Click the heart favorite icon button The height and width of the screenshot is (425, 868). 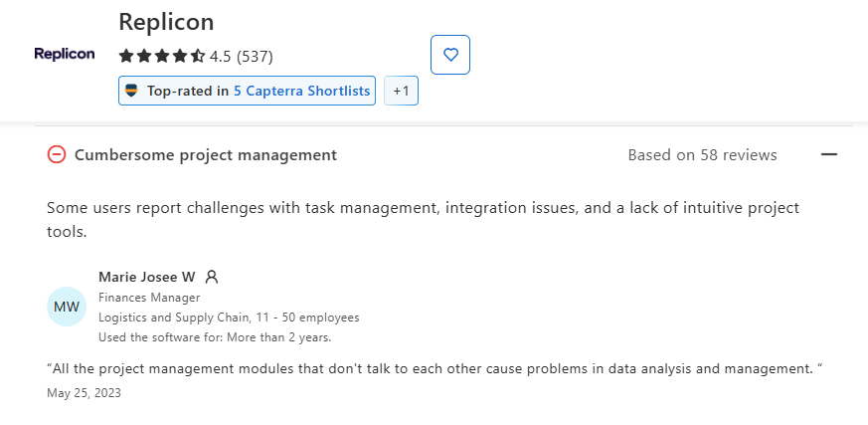click(x=450, y=55)
